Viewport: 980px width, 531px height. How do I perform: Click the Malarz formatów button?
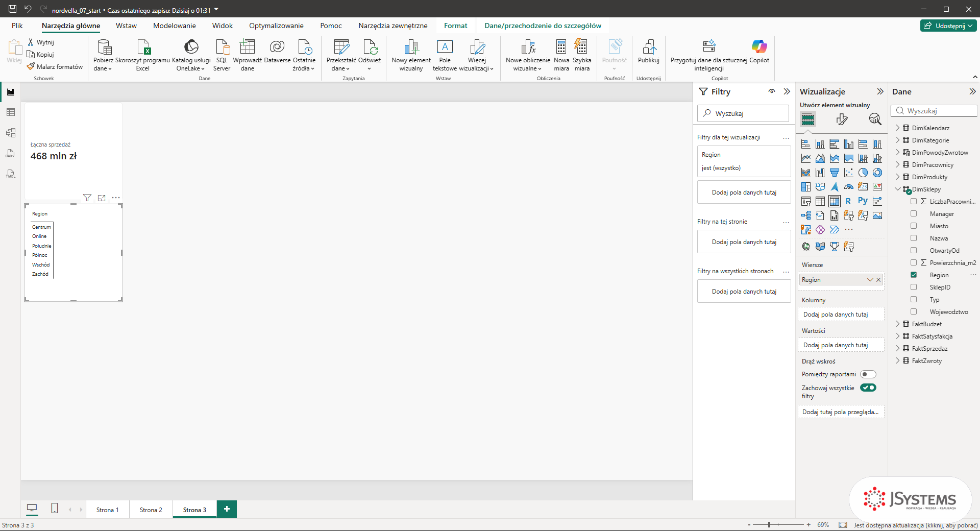click(x=55, y=67)
